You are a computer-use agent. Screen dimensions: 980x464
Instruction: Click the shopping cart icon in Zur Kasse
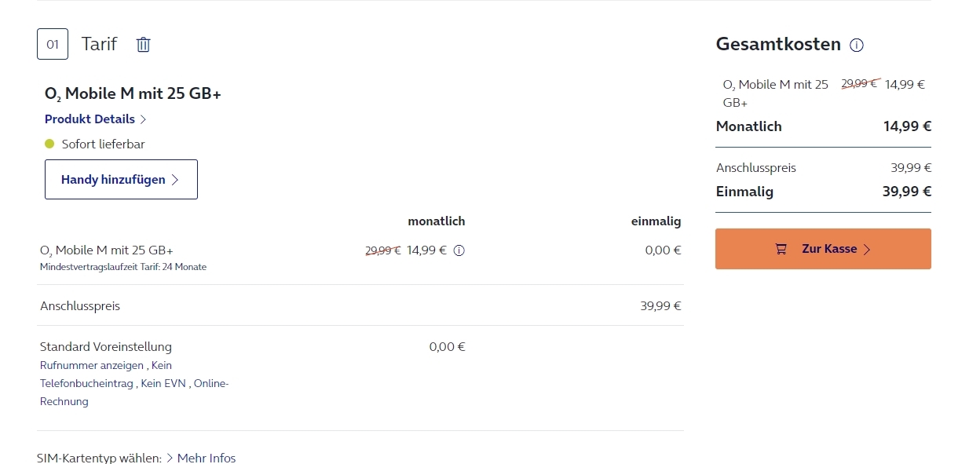[781, 249]
